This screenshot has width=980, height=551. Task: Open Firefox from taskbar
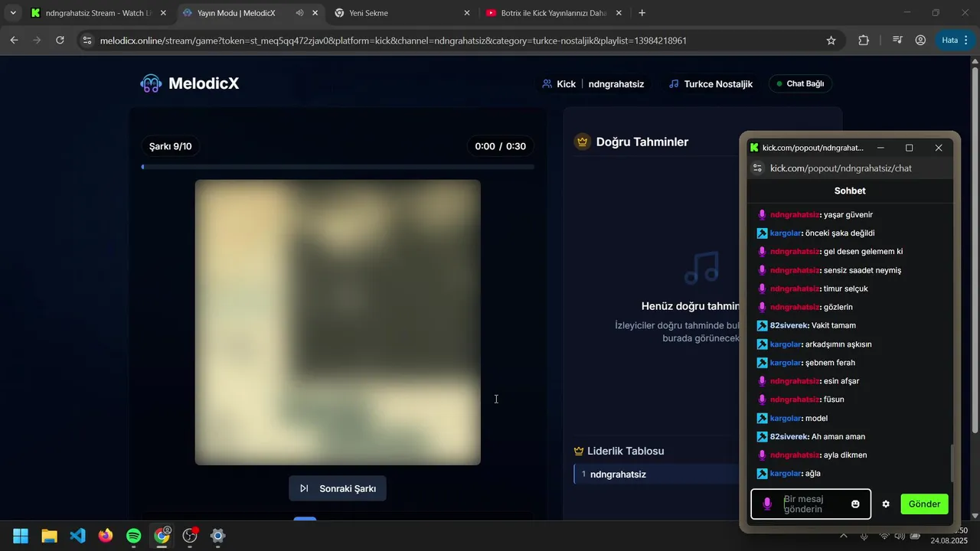point(106,536)
